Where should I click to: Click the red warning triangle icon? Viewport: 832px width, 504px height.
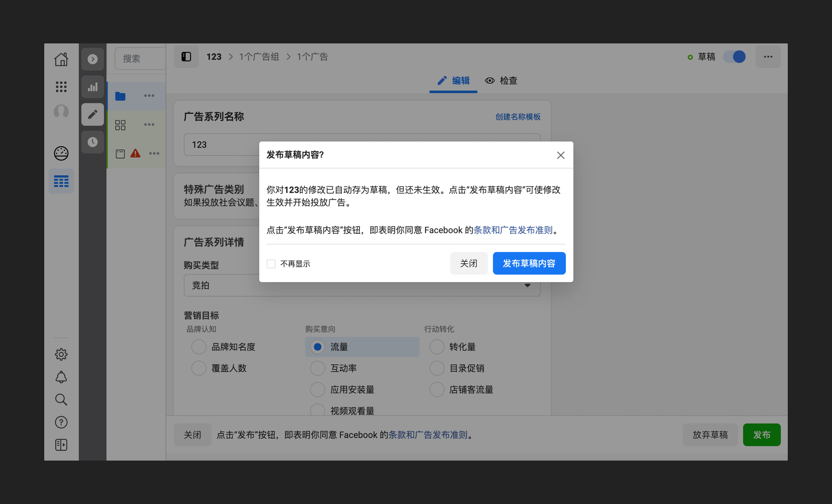pyautogui.click(x=135, y=153)
